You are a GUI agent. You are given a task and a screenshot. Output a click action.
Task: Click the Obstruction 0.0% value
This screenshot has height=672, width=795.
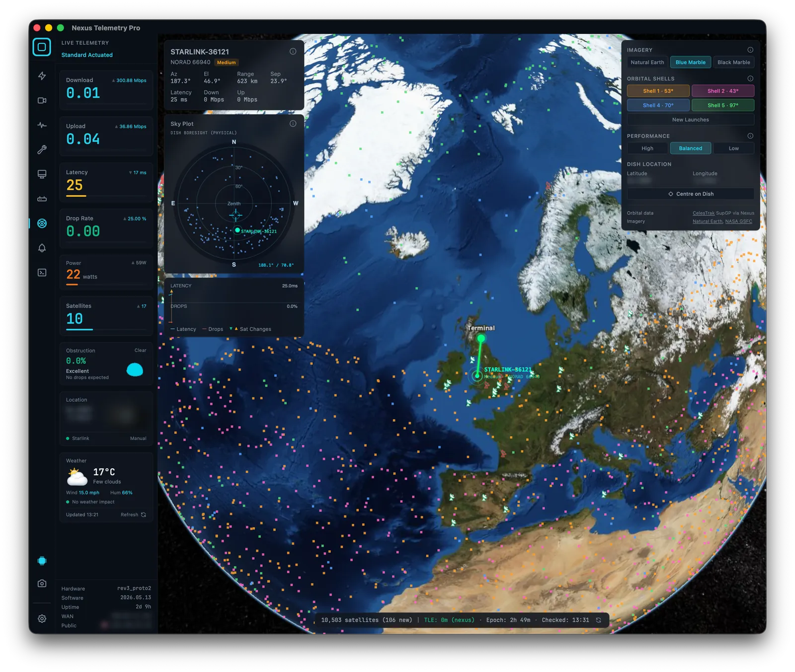[76, 361]
